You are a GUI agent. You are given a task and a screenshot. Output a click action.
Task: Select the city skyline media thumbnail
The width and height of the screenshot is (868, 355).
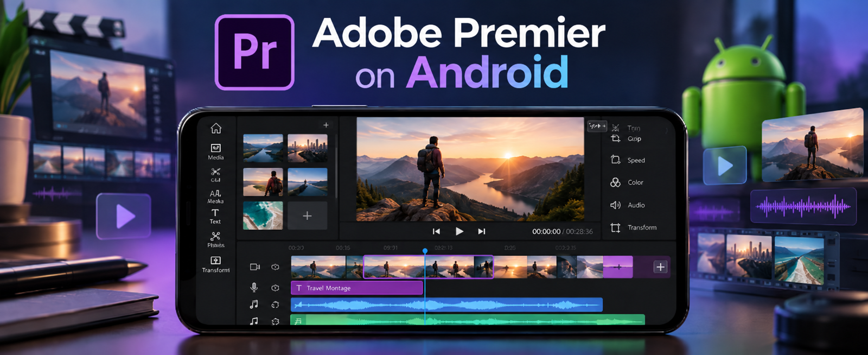[x=308, y=148]
